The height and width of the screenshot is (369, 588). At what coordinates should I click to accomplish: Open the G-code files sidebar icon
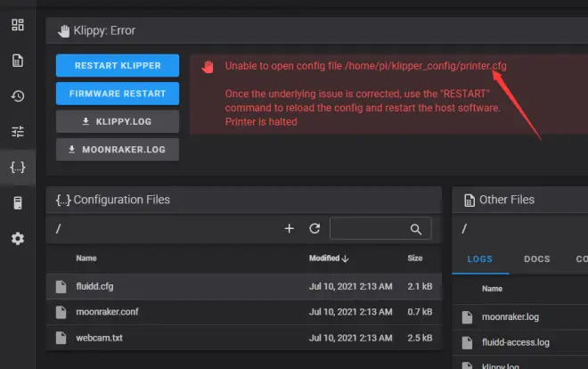pos(18,61)
